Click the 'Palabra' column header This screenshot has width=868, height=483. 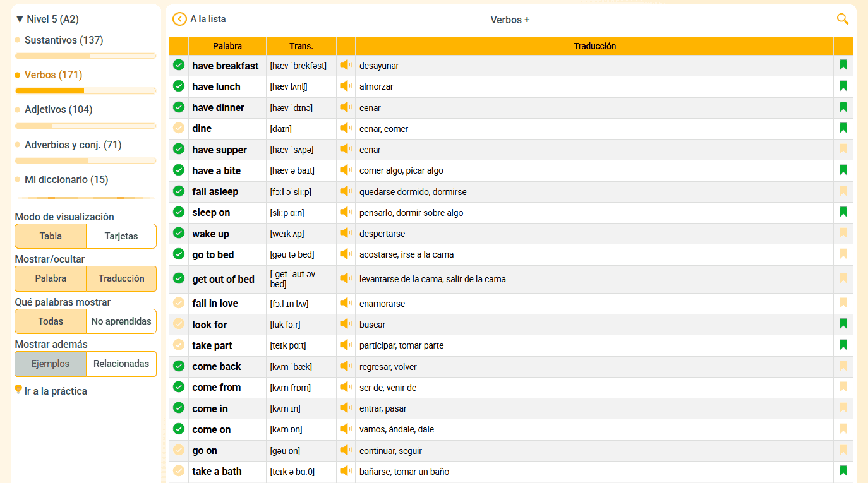(227, 46)
